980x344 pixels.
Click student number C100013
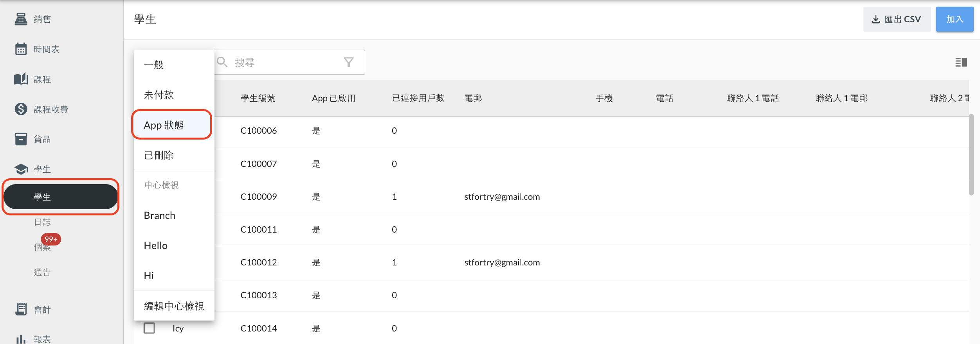[259, 295]
